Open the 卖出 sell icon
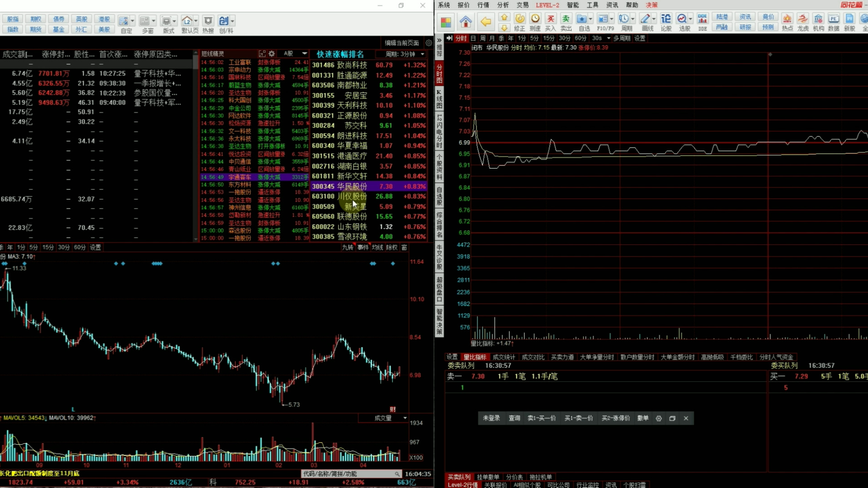The height and width of the screenshot is (488, 868). [566, 21]
